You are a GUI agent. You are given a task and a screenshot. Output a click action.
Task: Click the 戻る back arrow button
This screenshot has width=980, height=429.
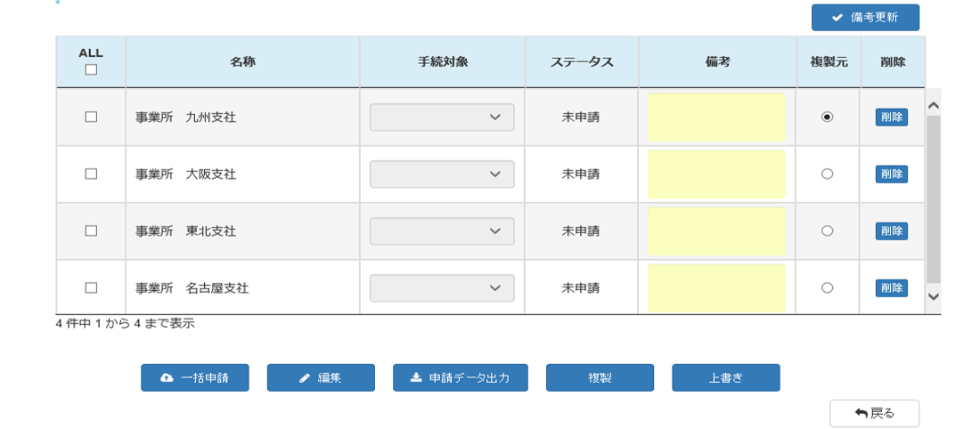(874, 413)
